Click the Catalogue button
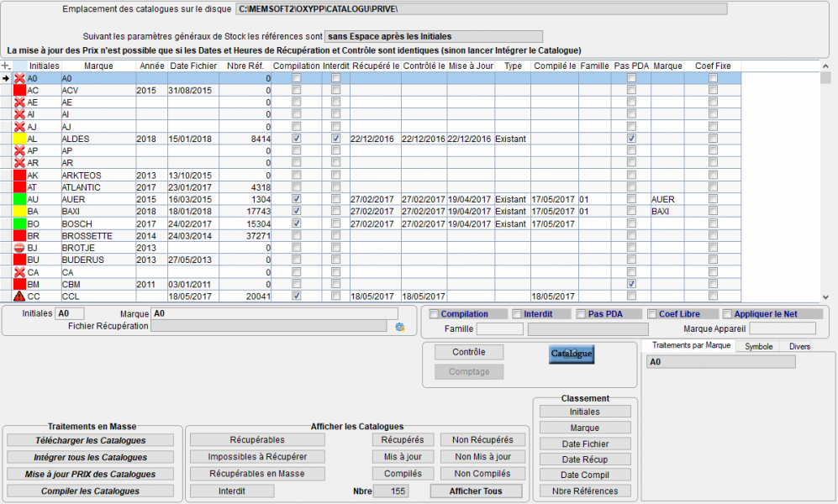 pyautogui.click(x=572, y=354)
